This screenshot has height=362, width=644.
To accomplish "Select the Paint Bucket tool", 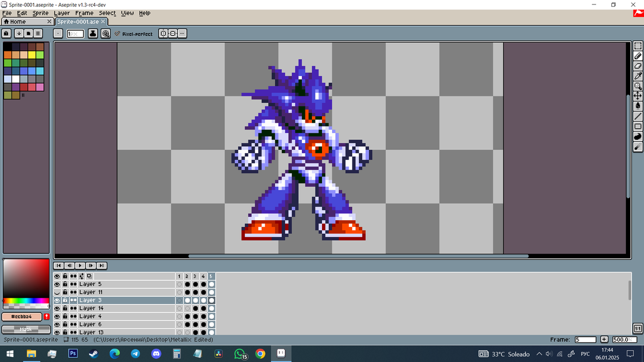I will click(x=638, y=106).
